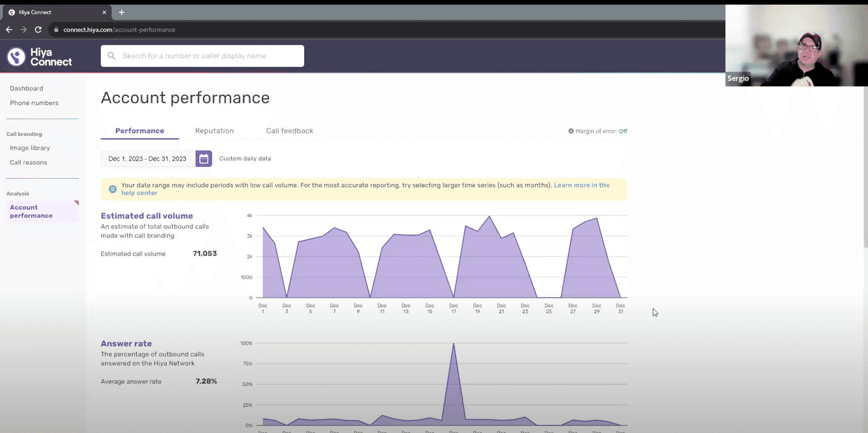Click the Hiya Connect wordmark
The height and width of the screenshot is (433, 868).
tap(51, 57)
